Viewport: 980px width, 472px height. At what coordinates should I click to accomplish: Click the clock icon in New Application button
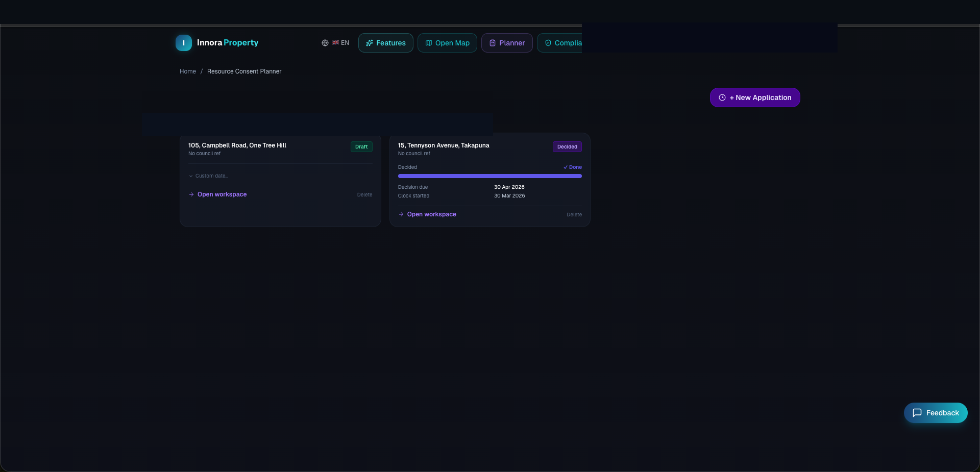[722, 97]
